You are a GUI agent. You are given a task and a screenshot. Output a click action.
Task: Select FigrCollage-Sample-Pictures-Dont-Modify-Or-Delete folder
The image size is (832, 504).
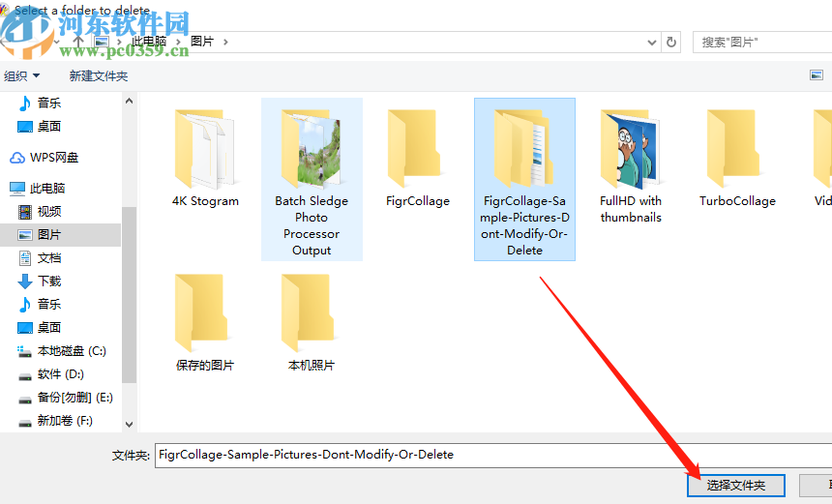point(524,179)
